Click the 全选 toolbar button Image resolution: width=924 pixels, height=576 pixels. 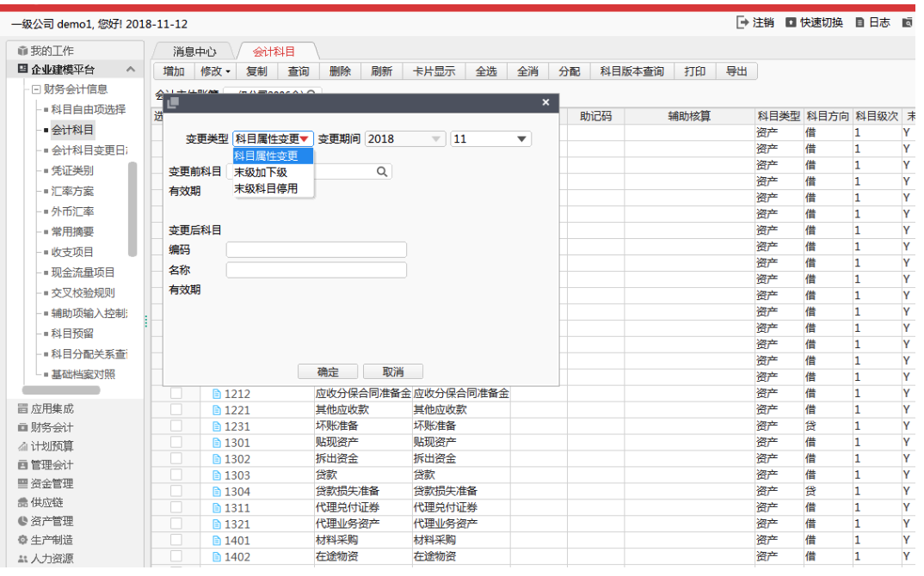(x=486, y=71)
